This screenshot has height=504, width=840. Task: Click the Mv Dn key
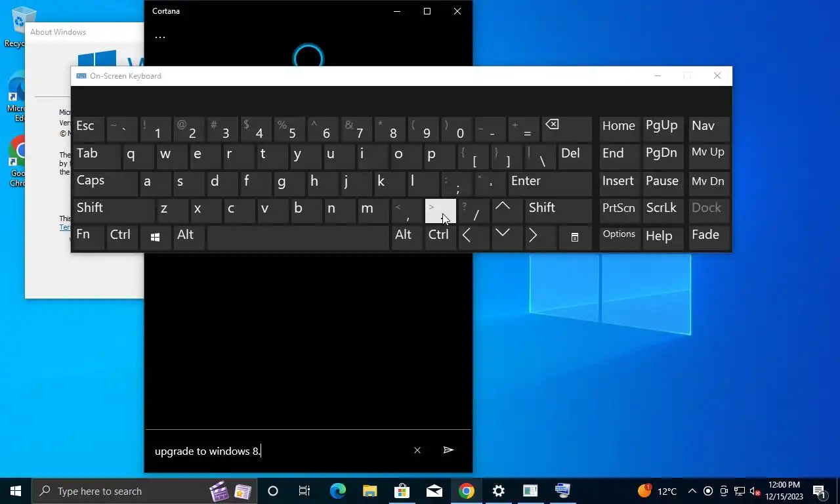pyautogui.click(x=708, y=184)
